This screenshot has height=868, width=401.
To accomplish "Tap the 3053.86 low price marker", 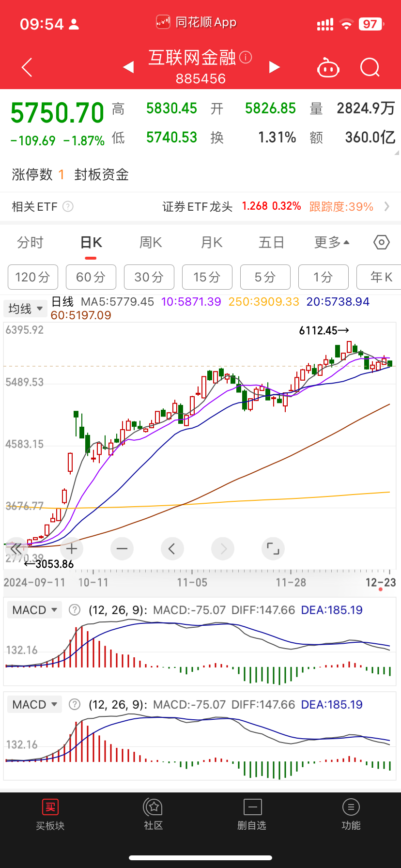I will (49, 564).
